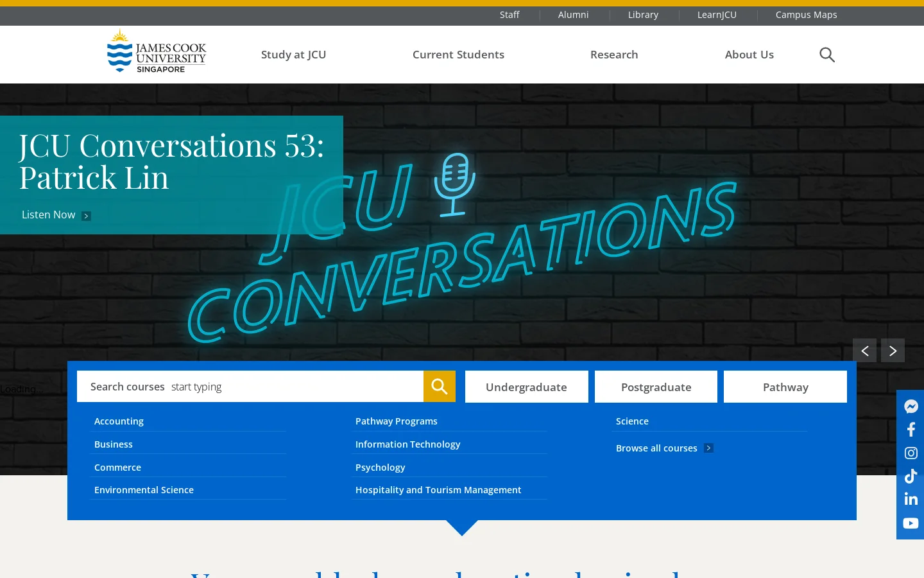This screenshot has width=924, height=578.
Task: Open the Psychology course link
Action: coord(381,468)
